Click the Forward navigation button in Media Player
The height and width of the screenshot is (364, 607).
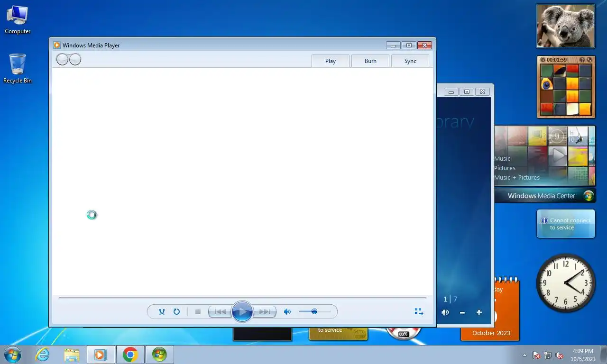click(75, 59)
